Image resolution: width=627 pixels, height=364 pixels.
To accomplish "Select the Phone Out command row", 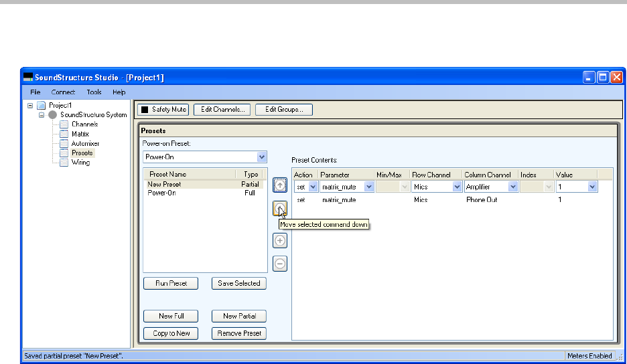I will click(481, 200).
